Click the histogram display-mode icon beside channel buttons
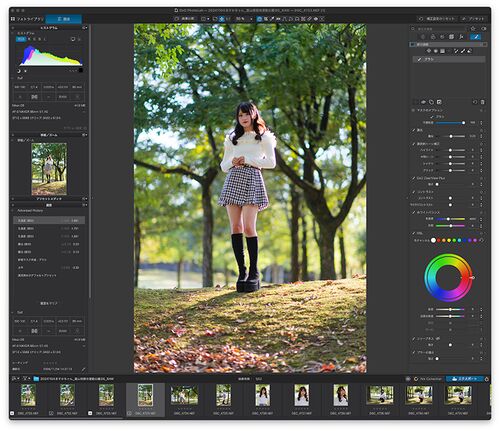The width and height of the screenshot is (500, 431). coord(73,39)
